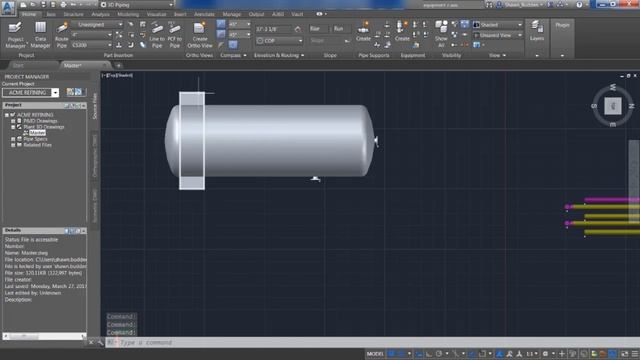Select the Master drawing in project tree
Screen dimensions: 640x360
pos(37,133)
